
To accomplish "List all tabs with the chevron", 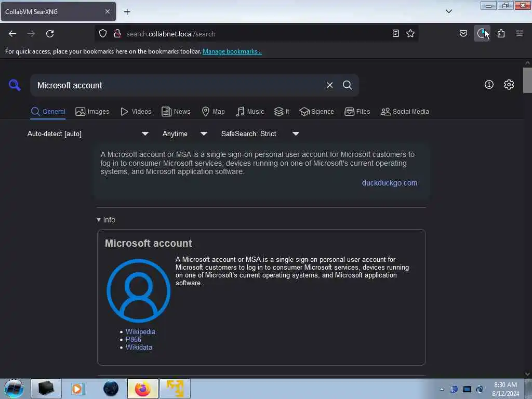I will [x=449, y=11].
